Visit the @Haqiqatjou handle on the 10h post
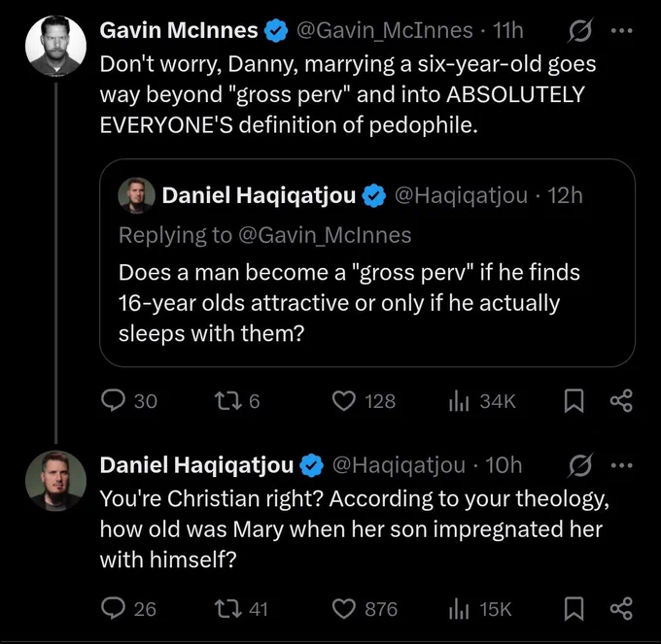This screenshot has width=661, height=644. [x=399, y=465]
